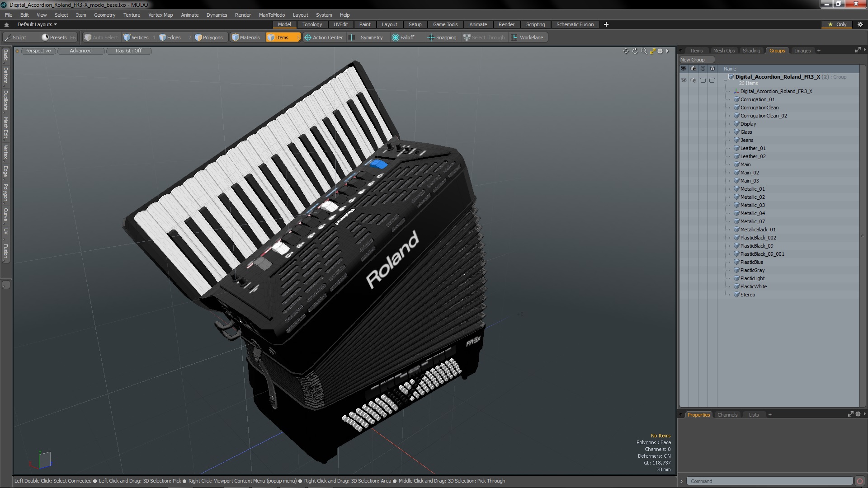Image resolution: width=868 pixels, height=488 pixels.
Task: Add a tab after Lists
Action: 770,415
